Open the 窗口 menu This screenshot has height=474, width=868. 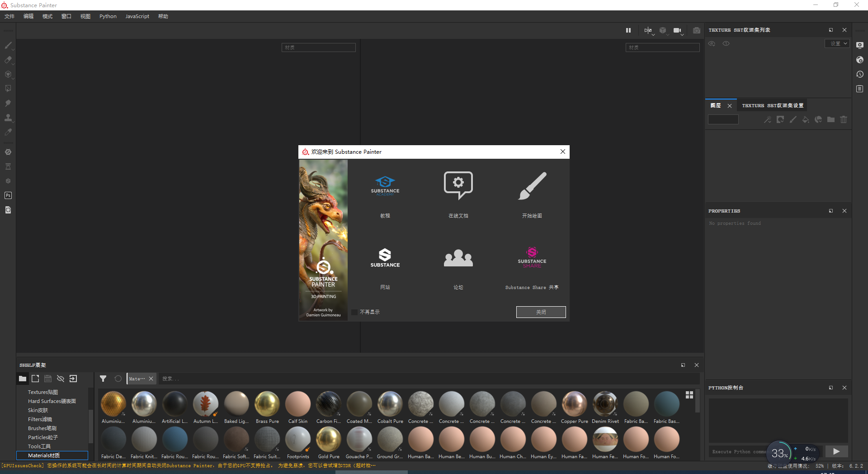(x=66, y=16)
